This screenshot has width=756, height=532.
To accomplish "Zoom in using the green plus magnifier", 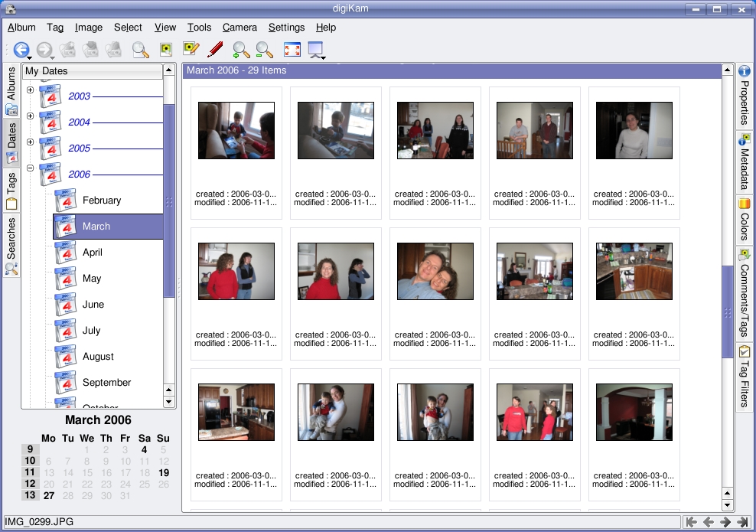I will click(x=240, y=50).
